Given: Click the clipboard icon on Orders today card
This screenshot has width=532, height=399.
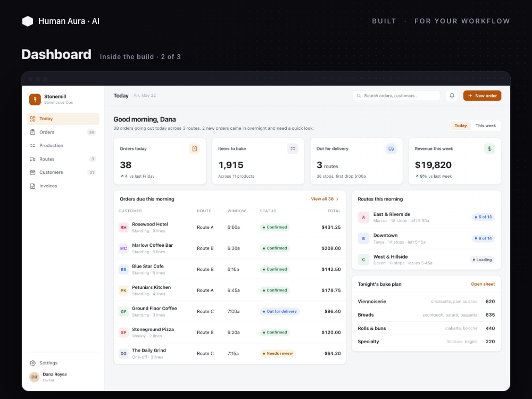Looking at the screenshot, I should click(x=194, y=148).
